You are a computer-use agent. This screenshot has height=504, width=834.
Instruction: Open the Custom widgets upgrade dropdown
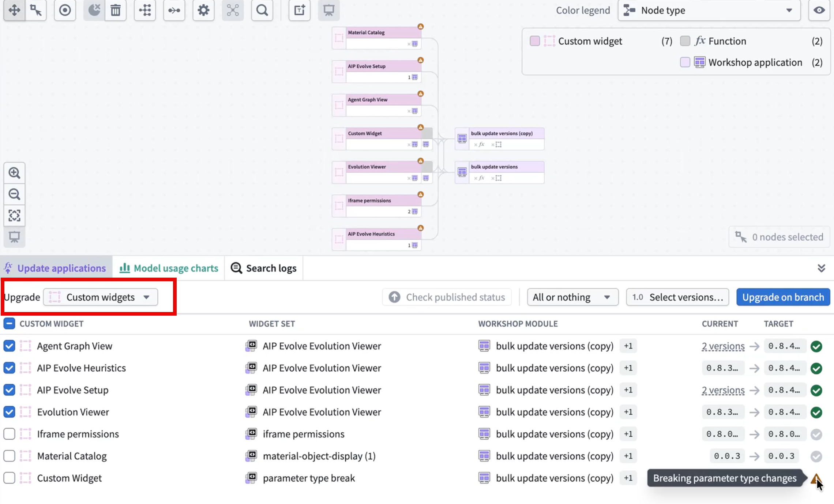click(x=101, y=297)
